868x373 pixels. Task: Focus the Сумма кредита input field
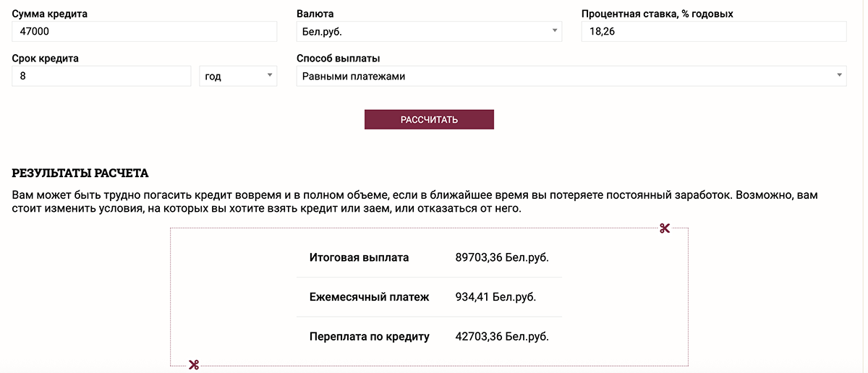tap(145, 31)
